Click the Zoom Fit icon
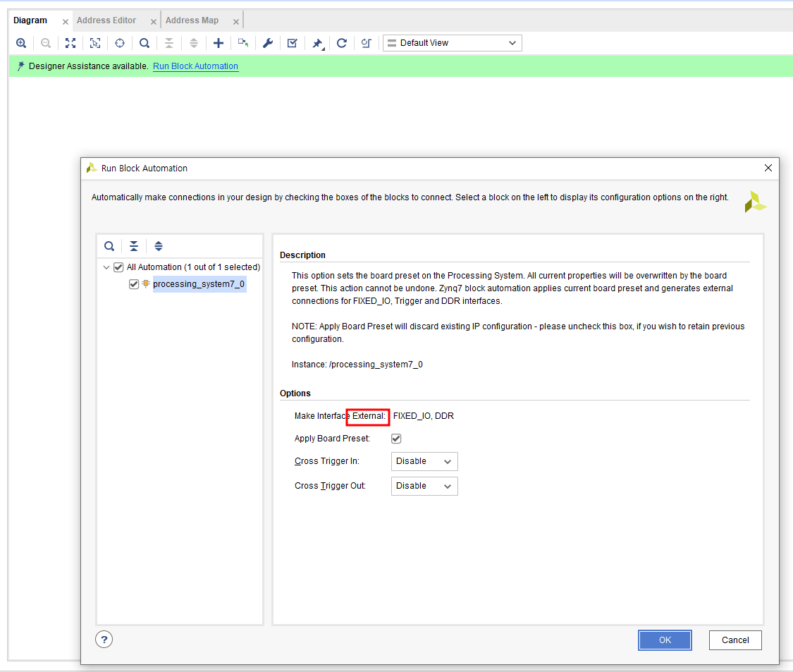This screenshot has width=793, height=672. pos(70,43)
